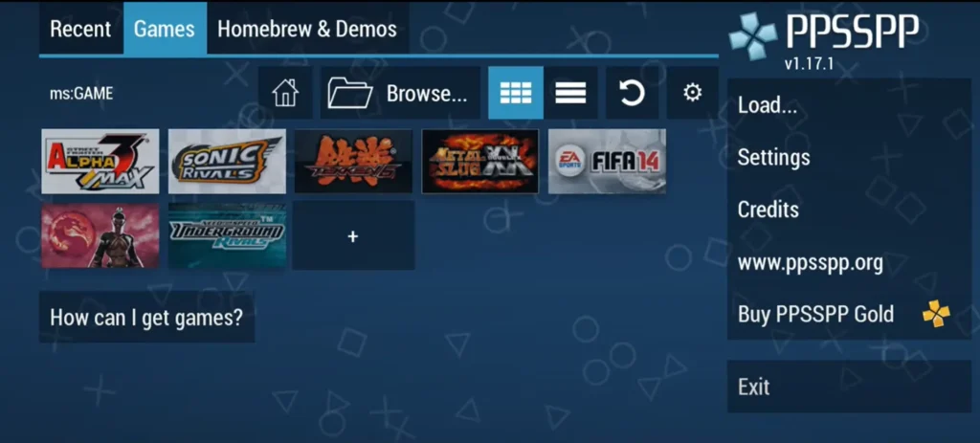
Task: Launch Sonic Rivals game
Action: pos(227,161)
